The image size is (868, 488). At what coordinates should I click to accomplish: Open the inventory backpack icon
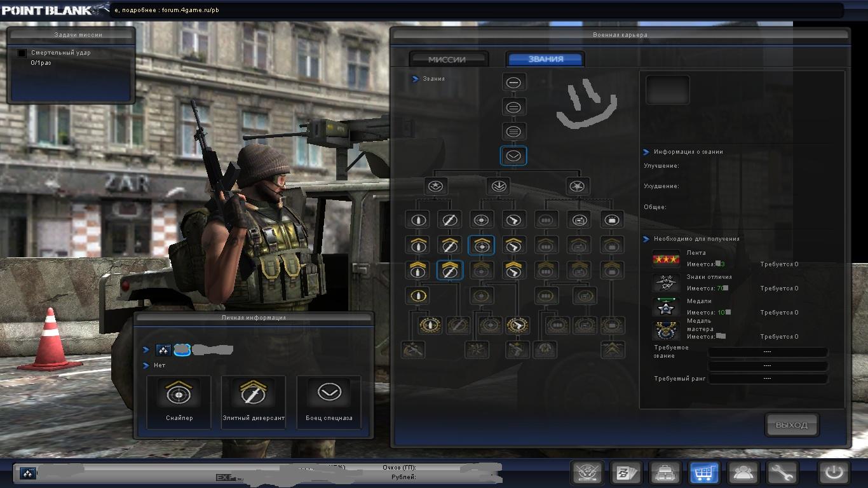(x=665, y=473)
